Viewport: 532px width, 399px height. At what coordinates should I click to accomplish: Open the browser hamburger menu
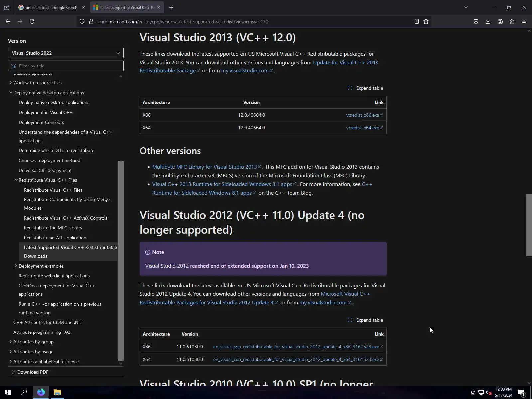[524, 21]
